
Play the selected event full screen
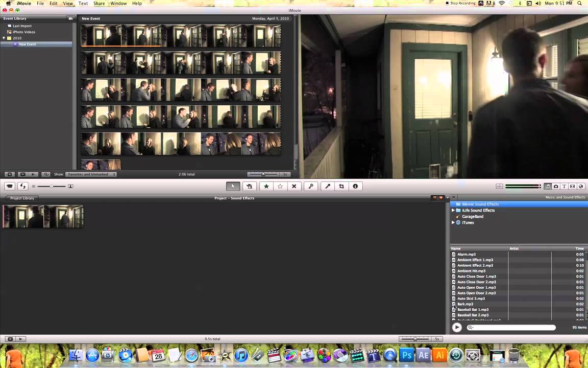point(22,174)
